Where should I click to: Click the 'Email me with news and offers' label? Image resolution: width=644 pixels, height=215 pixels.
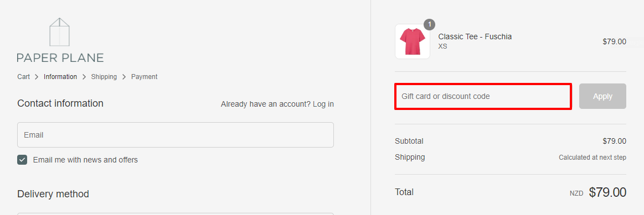pos(85,160)
